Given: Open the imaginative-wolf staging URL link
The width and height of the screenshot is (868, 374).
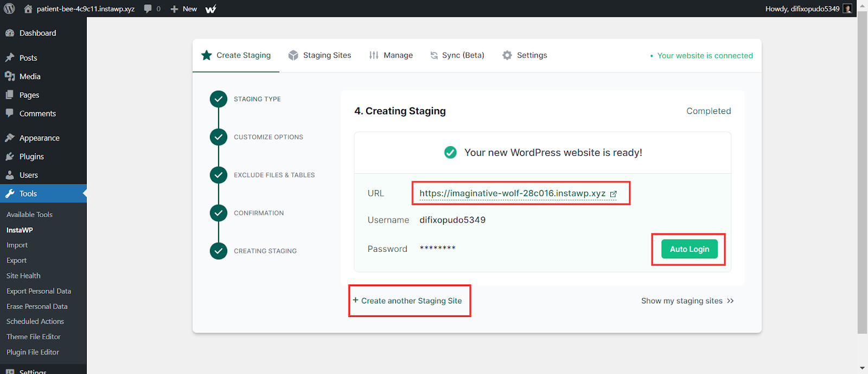Looking at the screenshot, I should coord(512,193).
